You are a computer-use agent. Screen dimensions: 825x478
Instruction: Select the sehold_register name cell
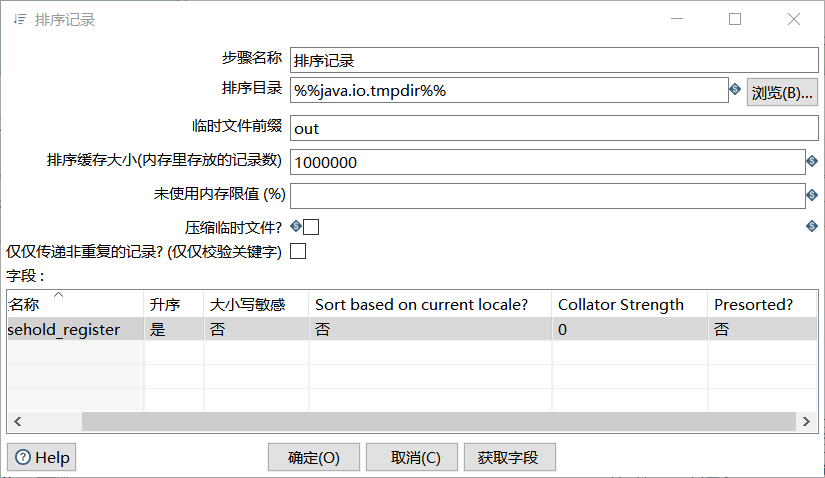pos(75,329)
